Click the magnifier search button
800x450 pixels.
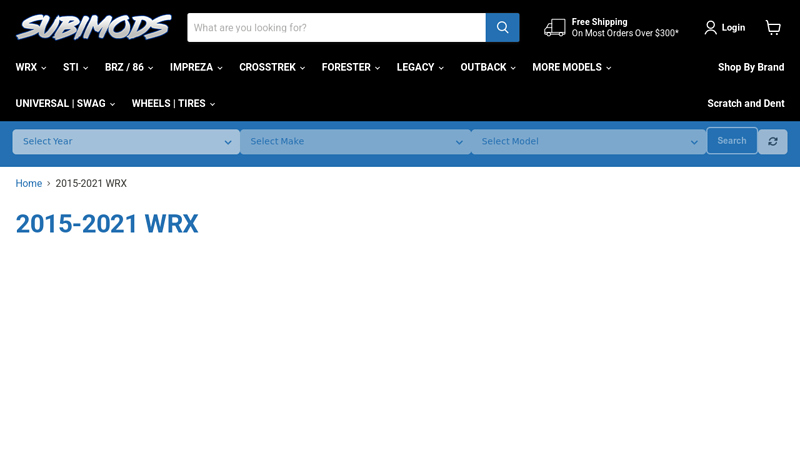[503, 28]
